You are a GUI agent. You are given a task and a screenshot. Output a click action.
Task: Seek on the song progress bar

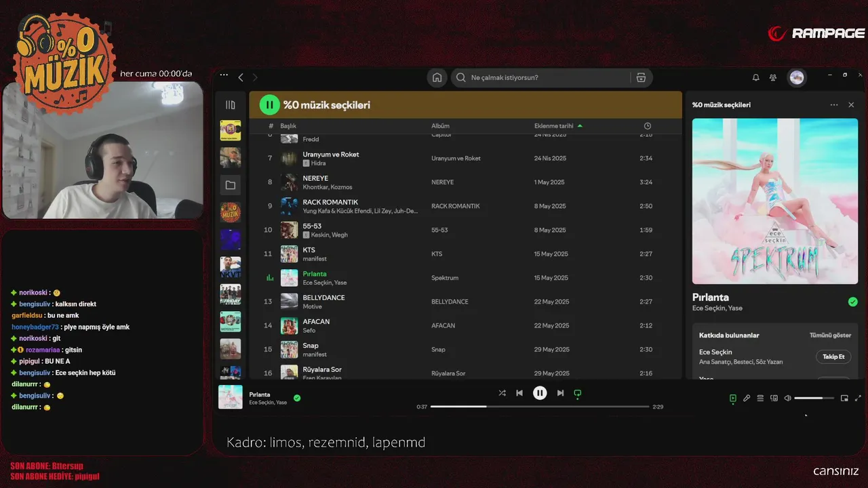point(540,407)
